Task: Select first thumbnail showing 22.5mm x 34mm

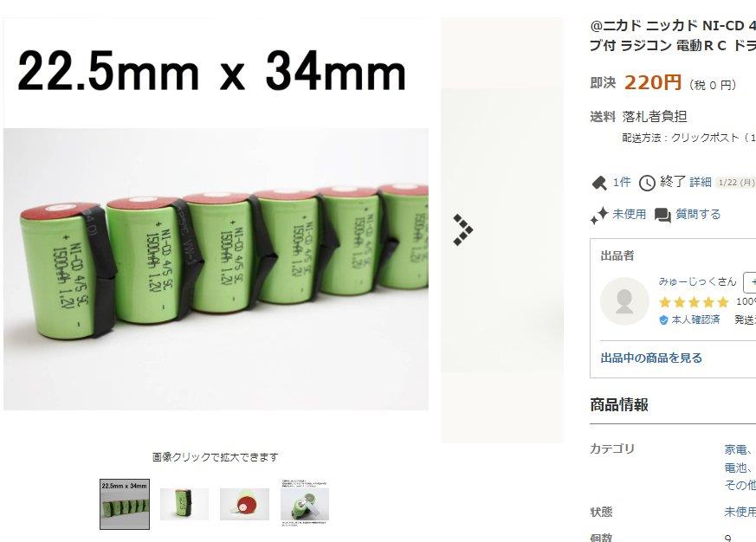Action: tap(125, 504)
